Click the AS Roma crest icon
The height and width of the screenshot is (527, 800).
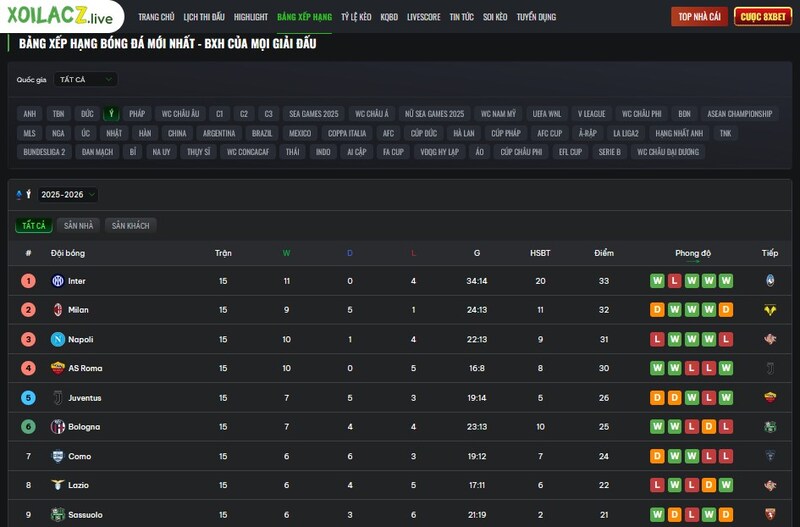58,368
